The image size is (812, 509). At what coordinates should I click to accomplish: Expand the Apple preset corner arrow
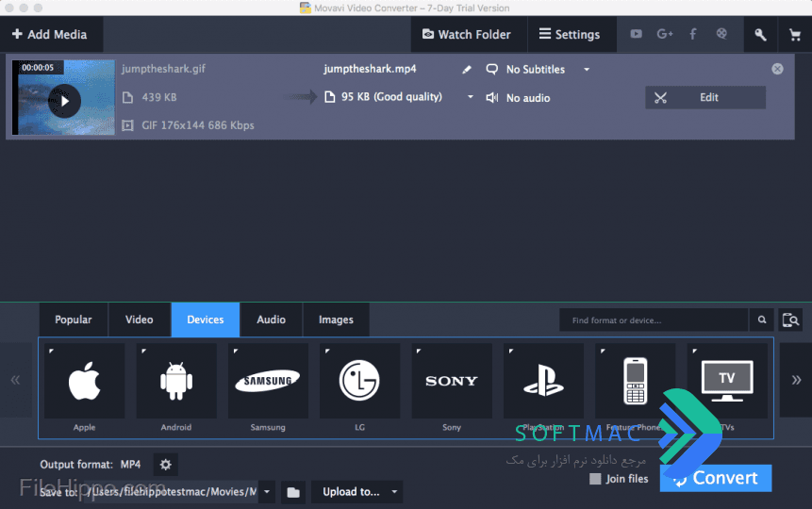point(51,351)
